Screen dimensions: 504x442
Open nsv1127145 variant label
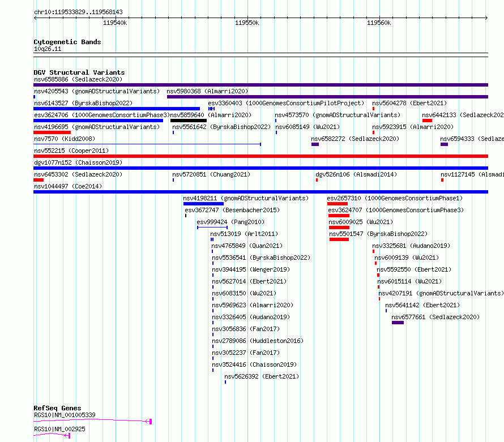click(x=472, y=174)
